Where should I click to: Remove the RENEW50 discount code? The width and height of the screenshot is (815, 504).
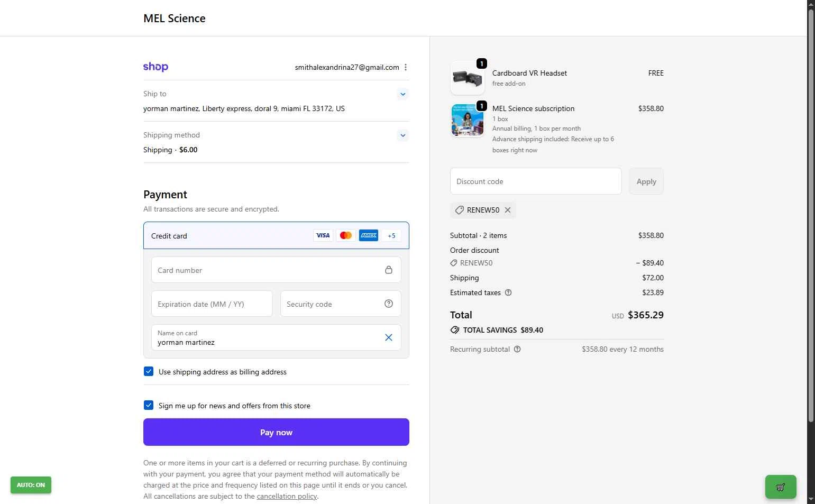point(508,210)
